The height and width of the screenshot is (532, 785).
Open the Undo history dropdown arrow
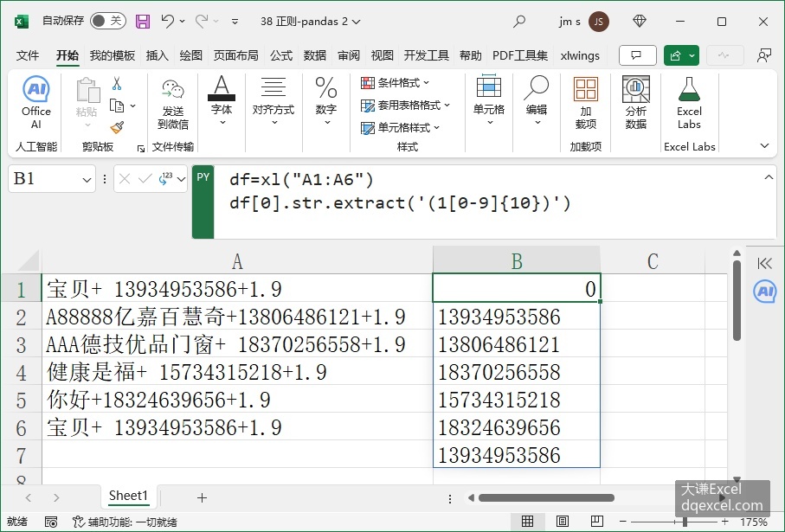(183, 21)
